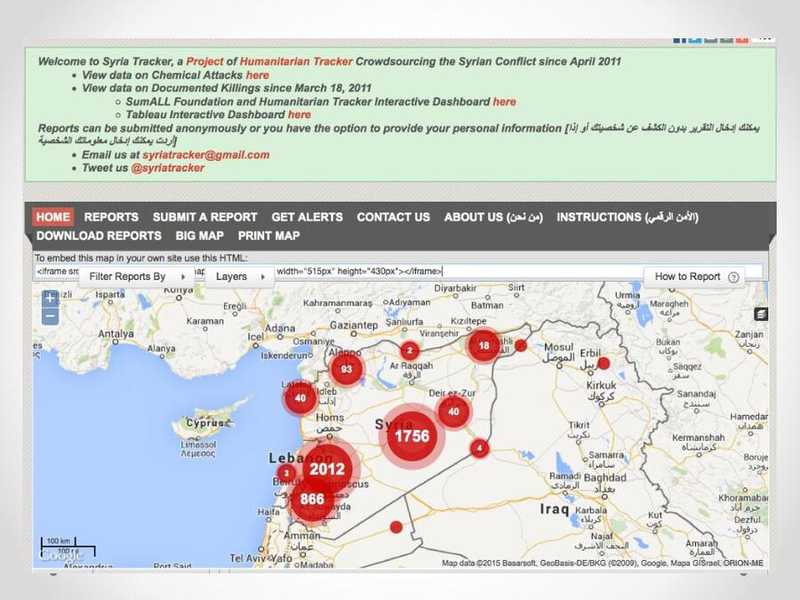
Task: Open the ABOUT US page
Action: (493, 217)
